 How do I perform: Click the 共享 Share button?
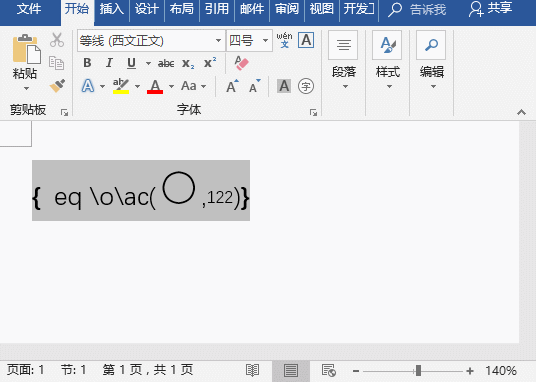point(491,9)
